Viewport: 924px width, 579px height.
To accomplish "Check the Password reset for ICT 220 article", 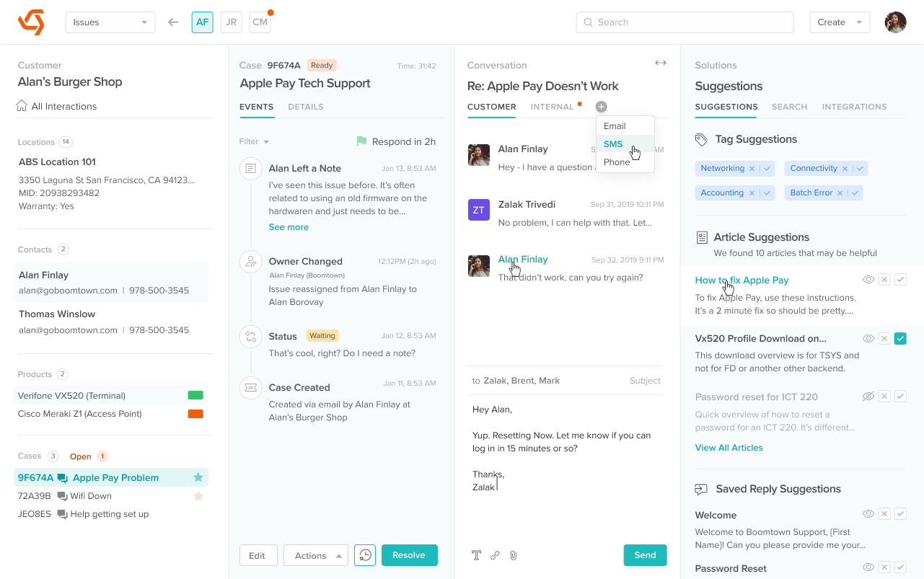I will click(x=900, y=397).
